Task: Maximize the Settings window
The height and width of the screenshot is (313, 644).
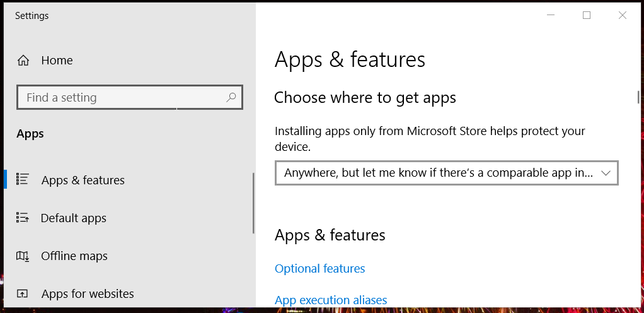Action: pyautogui.click(x=587, y=15)
